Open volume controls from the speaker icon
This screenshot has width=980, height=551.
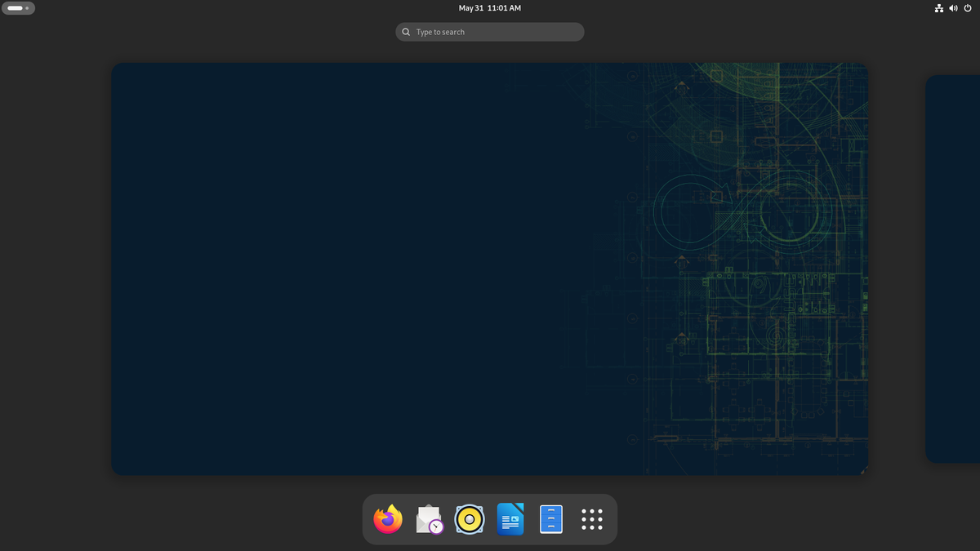[x=953, y=8]
